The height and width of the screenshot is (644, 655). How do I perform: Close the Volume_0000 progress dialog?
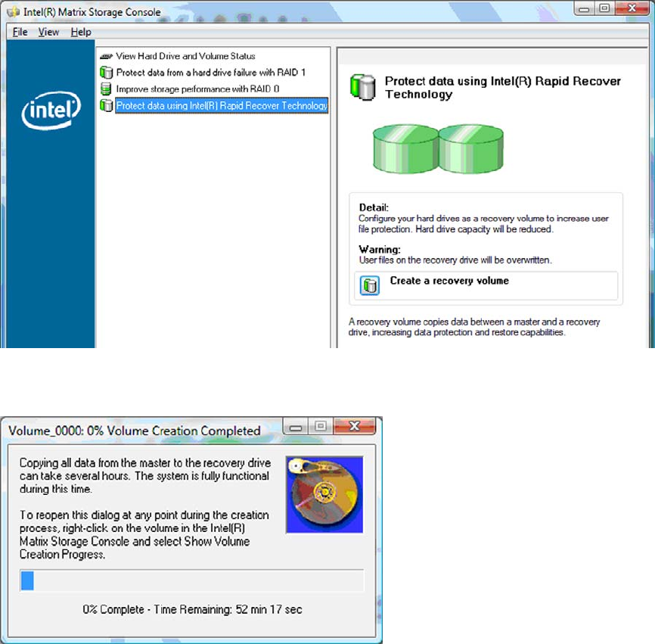coord(355,427)
